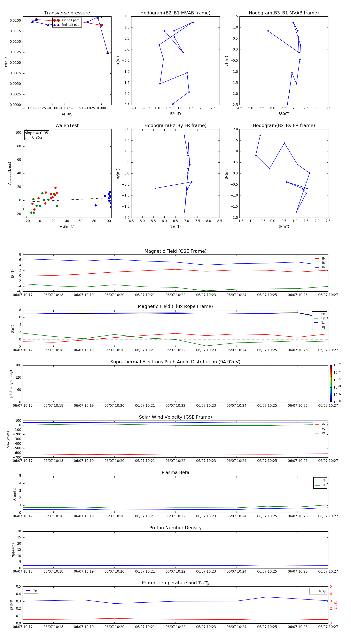Select the "1st half path" legend entry
The image size is (351, 644).
coord(66,20)
